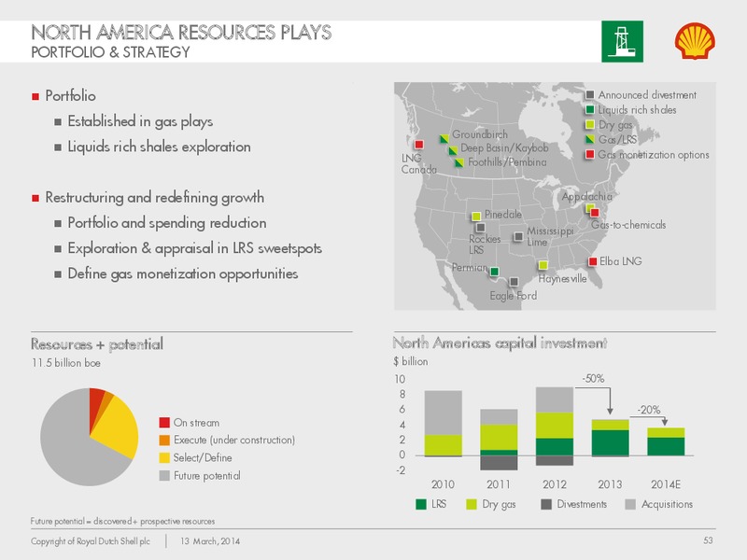Click the Gas/LRS legend swatch
The image size is (747, 560).
[590, 139]
